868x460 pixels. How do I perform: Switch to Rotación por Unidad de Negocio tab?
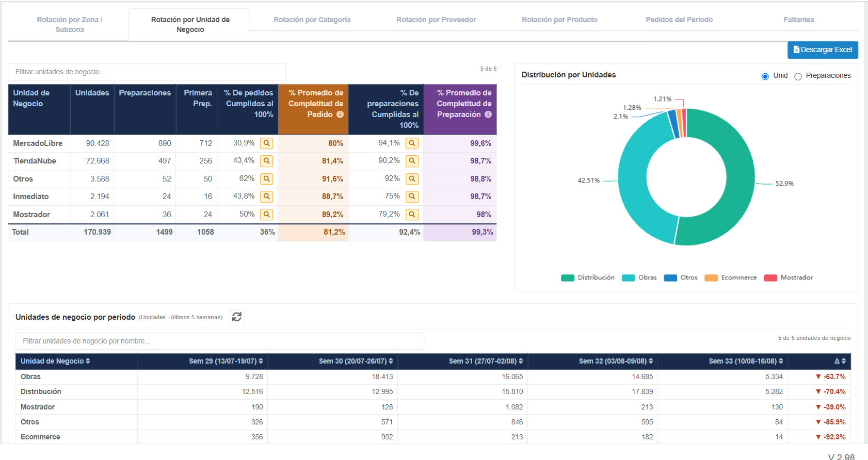click(190, 25)
